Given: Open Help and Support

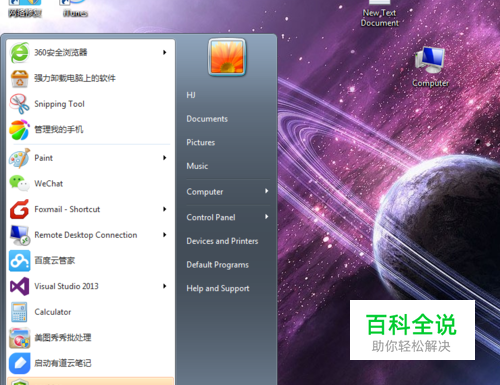Looking at the screenshot, I should [218, 288].
